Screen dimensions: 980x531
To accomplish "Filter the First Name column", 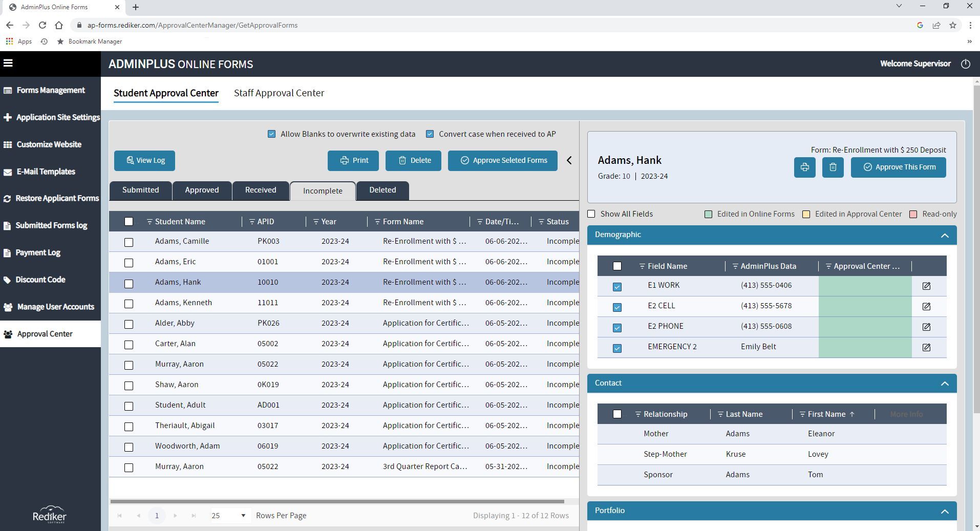I will click(802, 414).
